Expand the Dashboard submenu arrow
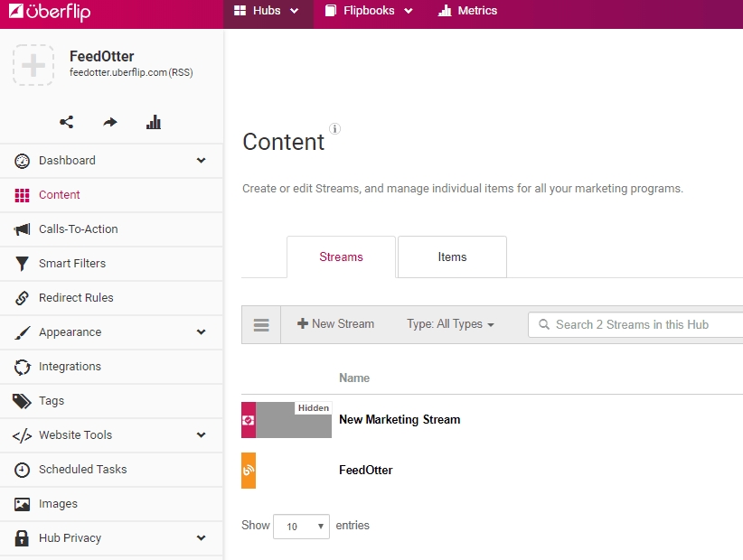The image size is (743, 560). (202, 161)
